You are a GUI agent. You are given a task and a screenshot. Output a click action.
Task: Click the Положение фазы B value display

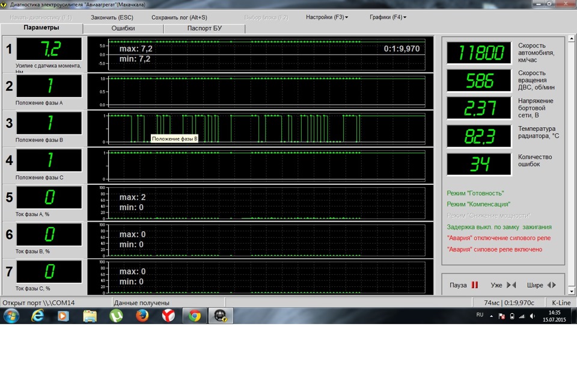click(x=49, y=123)
